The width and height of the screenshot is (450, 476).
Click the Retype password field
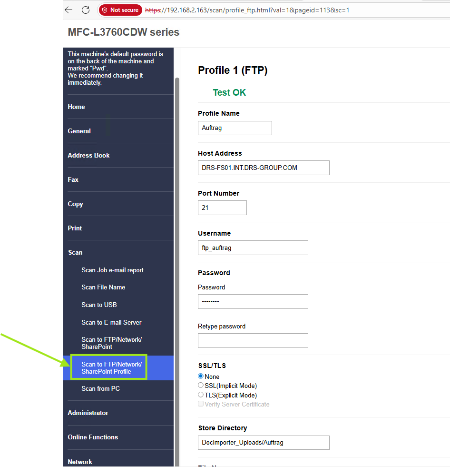(x=253, y=340)
